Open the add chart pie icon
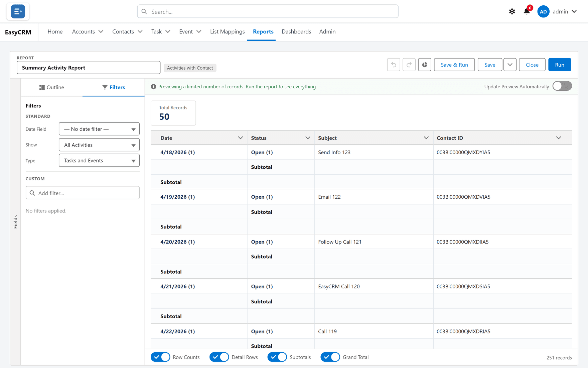This screenshot has width=588, height=368. coord(425,65)
